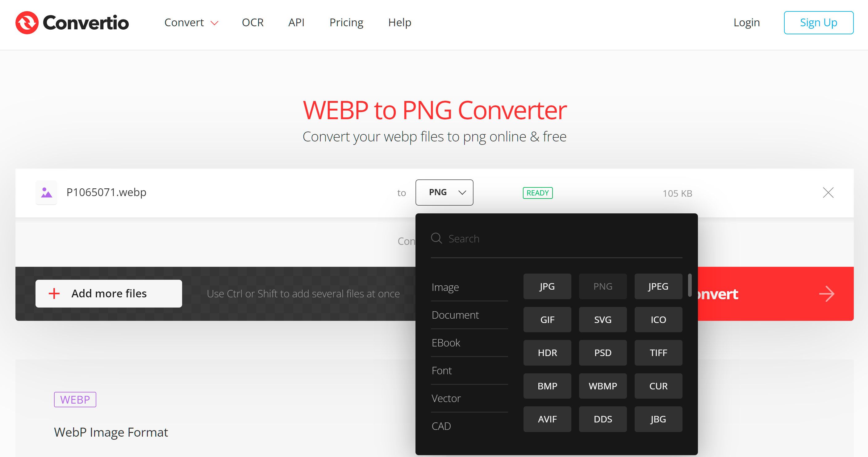This screenshot has width=868, height=457.
Task: Expand the Image category section
Action: point(446,287)
